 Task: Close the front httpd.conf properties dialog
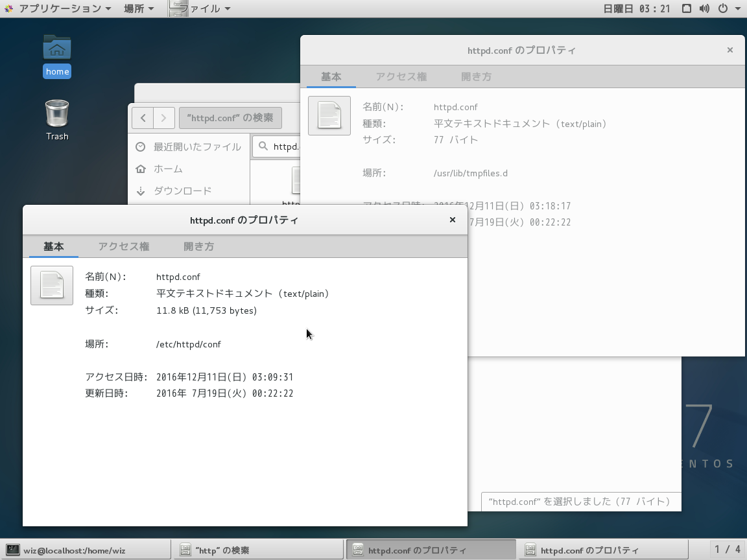pos(453,220)
